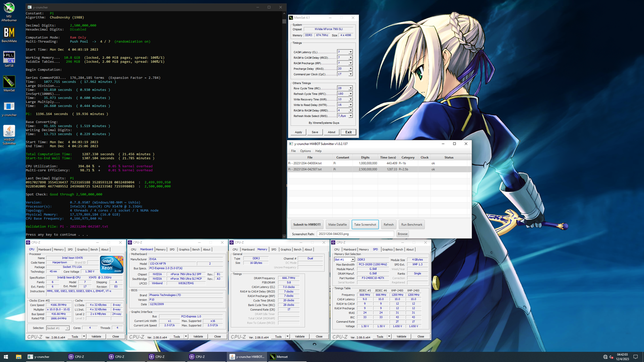This screenshot has height=362, width=644.
Task: Click the Windows Start button
Action: [x=6, y=357]
